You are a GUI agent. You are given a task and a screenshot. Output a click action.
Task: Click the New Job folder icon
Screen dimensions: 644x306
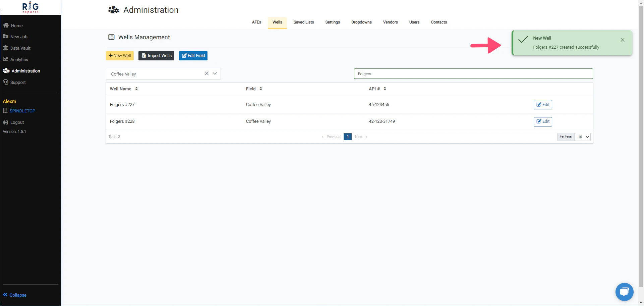pos(5,37)
